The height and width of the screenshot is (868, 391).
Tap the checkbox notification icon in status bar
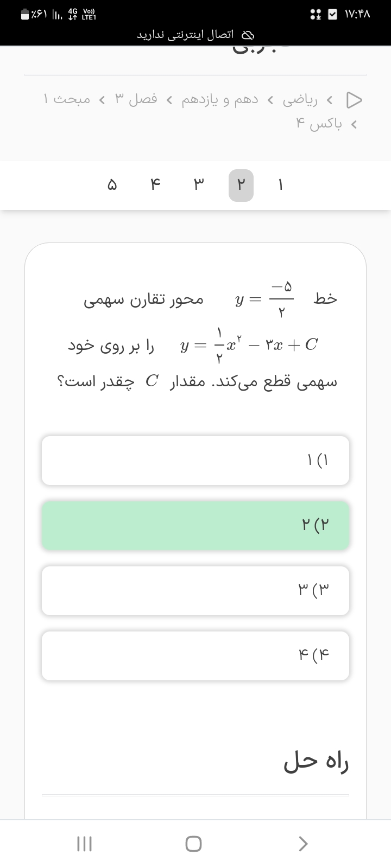tap(333, 15)
